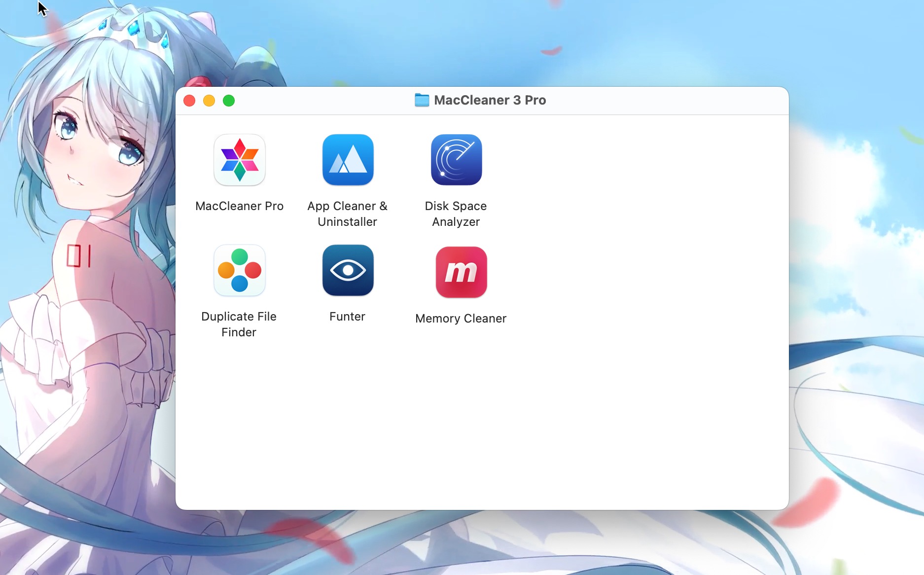
Task: Click the "Memory Cleaner" name label
Action: pyautogui.click(x=461, y=319)
